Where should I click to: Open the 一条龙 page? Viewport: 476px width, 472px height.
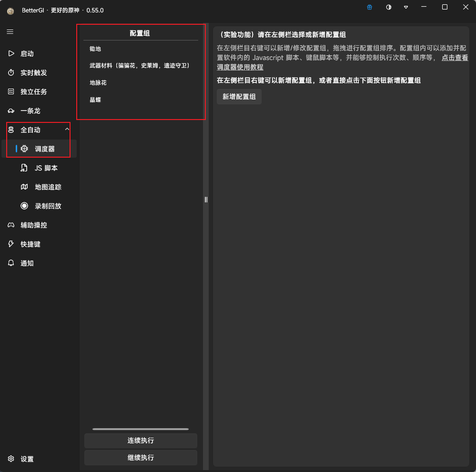[30, 111]
